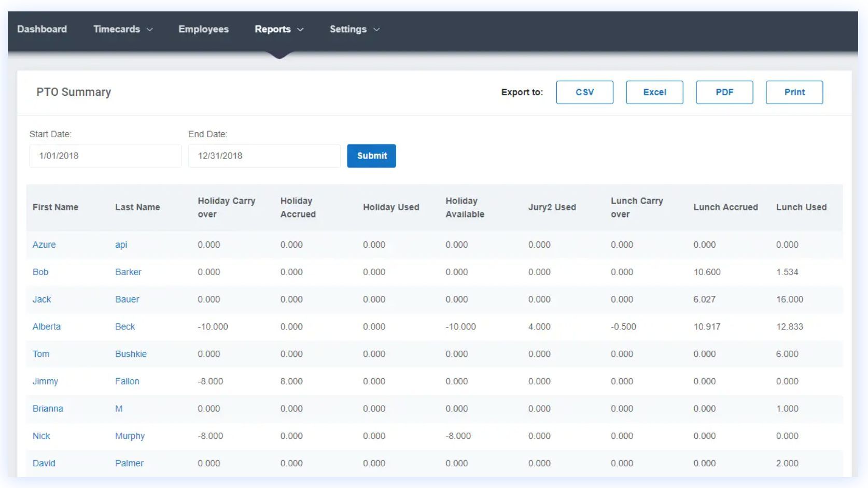This screenshot has width=868, height=488.
Task: Focus the Start Date input field
Action: 105,156
